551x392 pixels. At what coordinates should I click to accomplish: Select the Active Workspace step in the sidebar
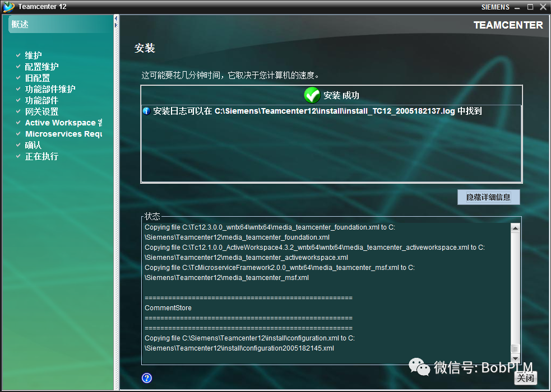click(63, 123)
